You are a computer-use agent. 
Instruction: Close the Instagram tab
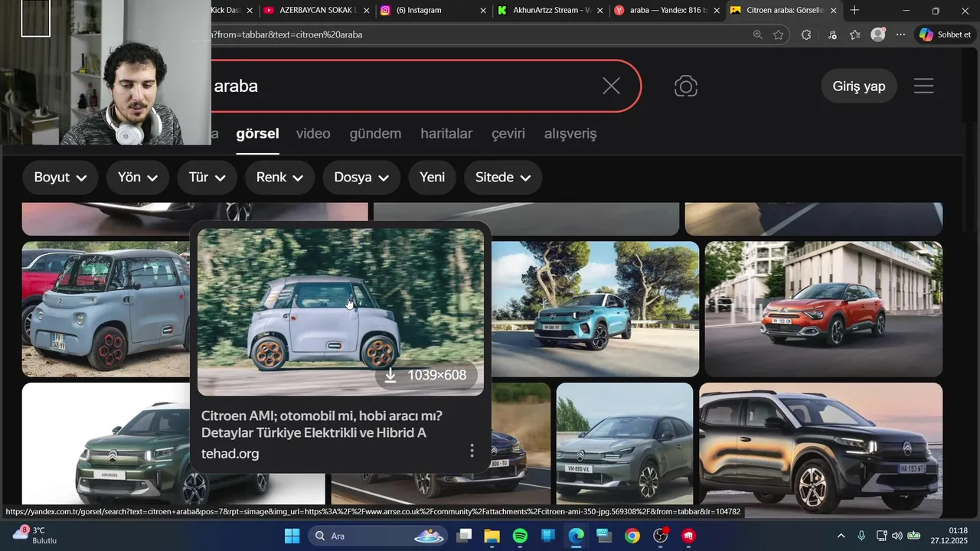pos(483,11)
